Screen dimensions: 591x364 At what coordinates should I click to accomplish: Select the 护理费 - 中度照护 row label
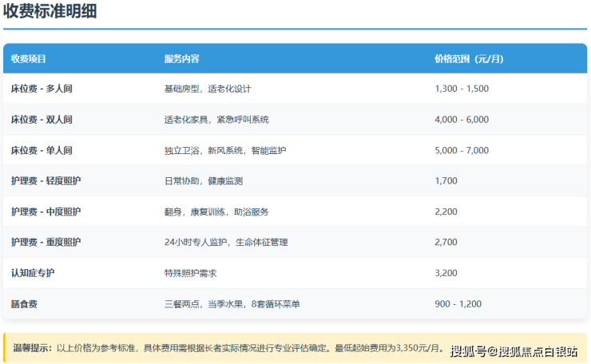pos(46,212)
